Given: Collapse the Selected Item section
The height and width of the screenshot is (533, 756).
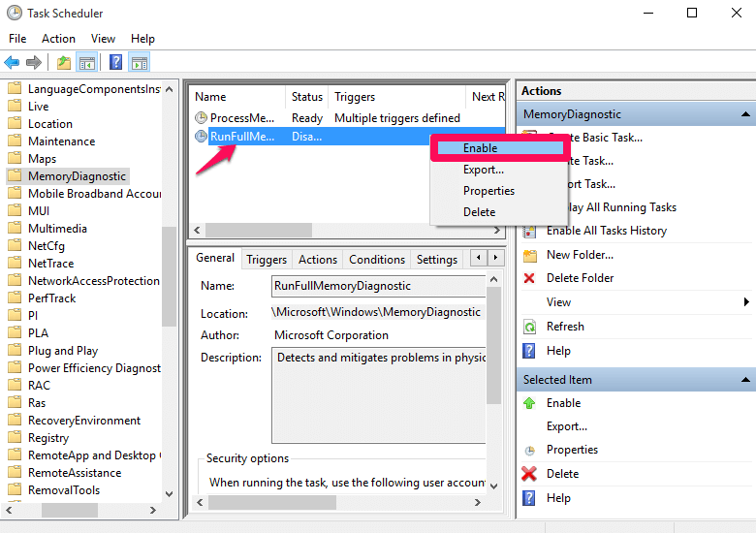Looking at the screenshot, I should tap(745, 380).
